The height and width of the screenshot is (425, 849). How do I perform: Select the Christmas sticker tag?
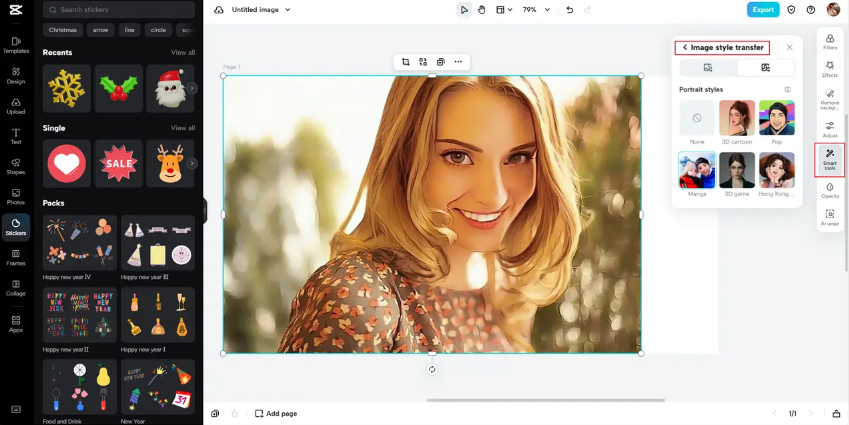(x=63, y=30)
